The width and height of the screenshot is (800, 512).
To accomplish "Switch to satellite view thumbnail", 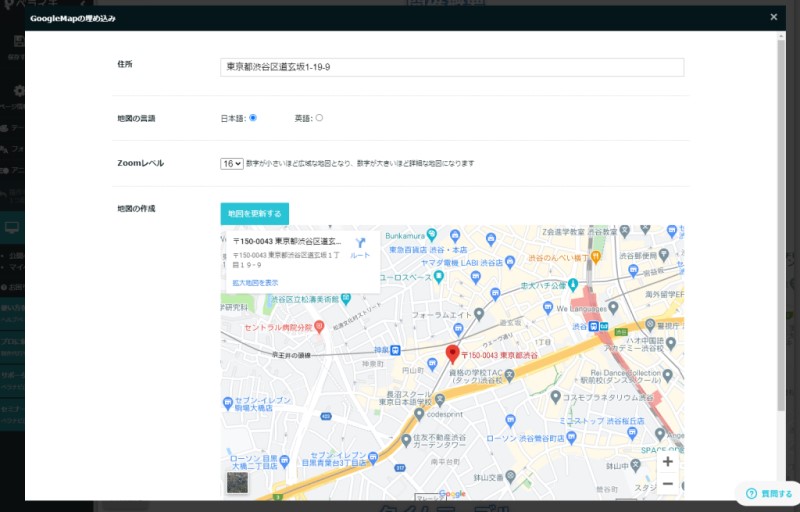I will (x=237, y=482).
